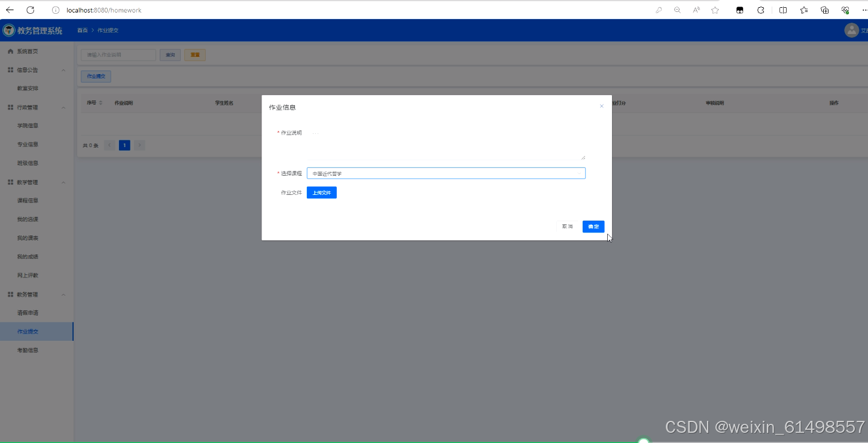Click the browser refresh icon
Viewport: 868px width, 443px height.
[31, 10]
